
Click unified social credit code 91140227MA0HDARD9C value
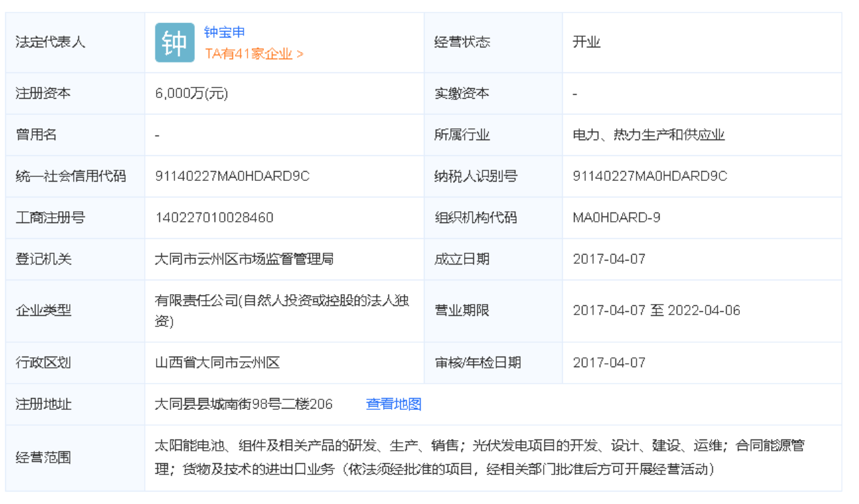point(232,176)
